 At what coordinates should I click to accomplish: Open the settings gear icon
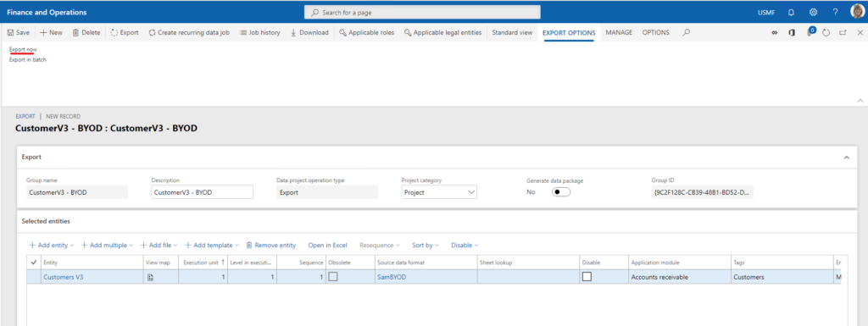pyautogui.click(x=813, y=12)
